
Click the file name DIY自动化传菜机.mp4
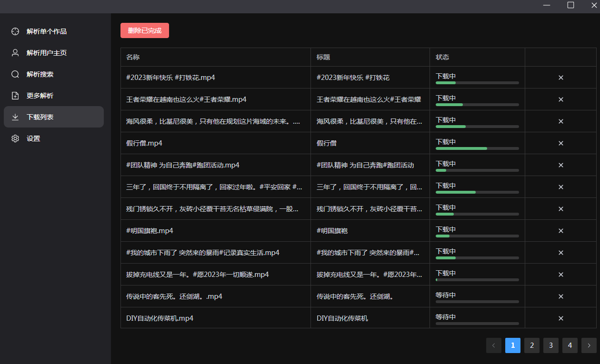160,318
